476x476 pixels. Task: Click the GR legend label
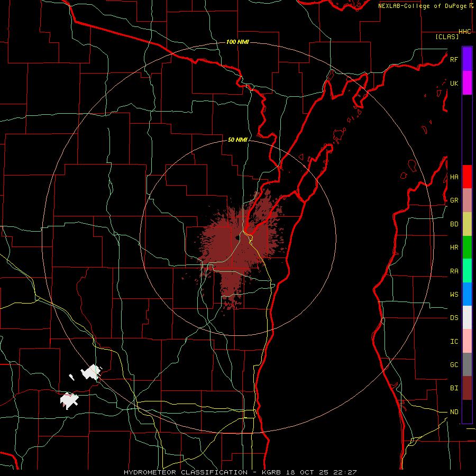454,200
